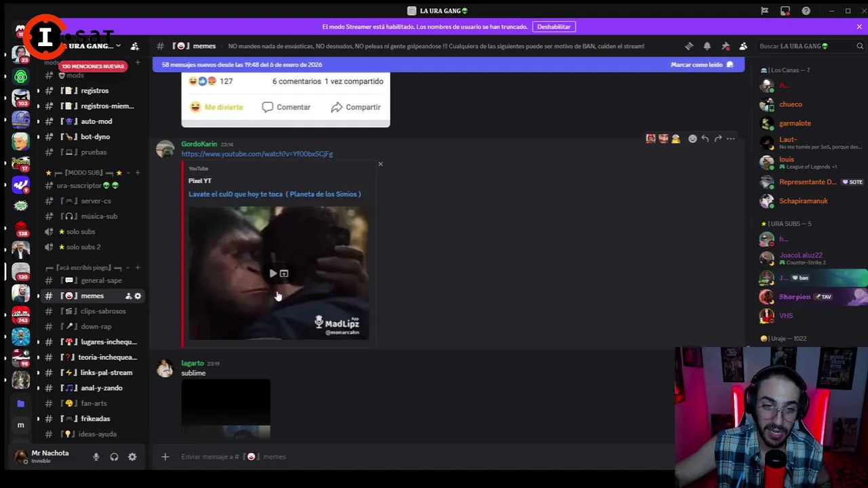Open the YouTube watch link

pyautogui.click(x=257, y=154)
